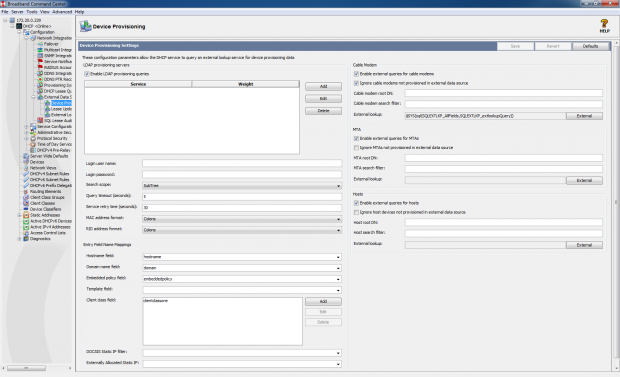Click Edit button beside LDAP servers table

323,99
